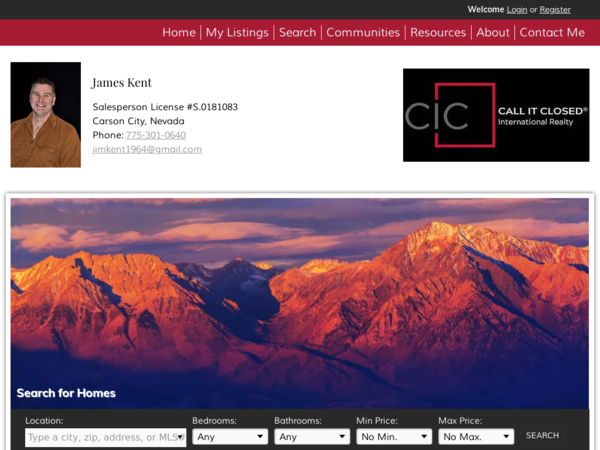Expand the Bathrooms dropdown

(x=312, y=437)
